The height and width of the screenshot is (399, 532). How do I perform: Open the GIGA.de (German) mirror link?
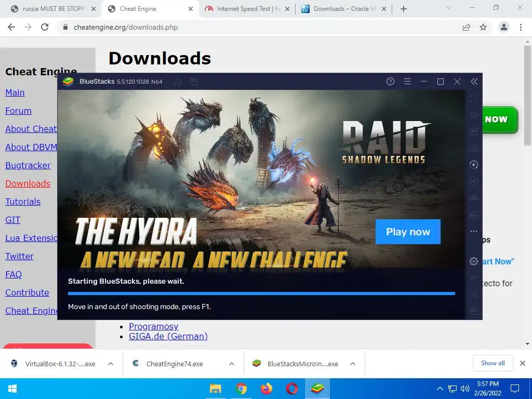168,336
